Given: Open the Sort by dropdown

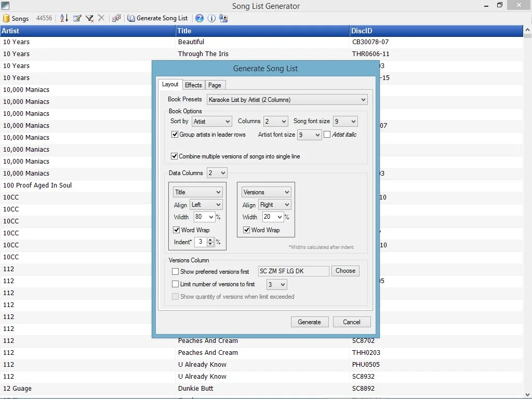Looking at the screenshot, I should point(212,122).
